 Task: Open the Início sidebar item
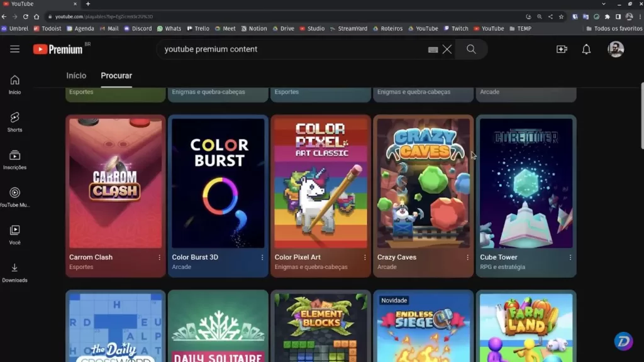pos(15,85)
